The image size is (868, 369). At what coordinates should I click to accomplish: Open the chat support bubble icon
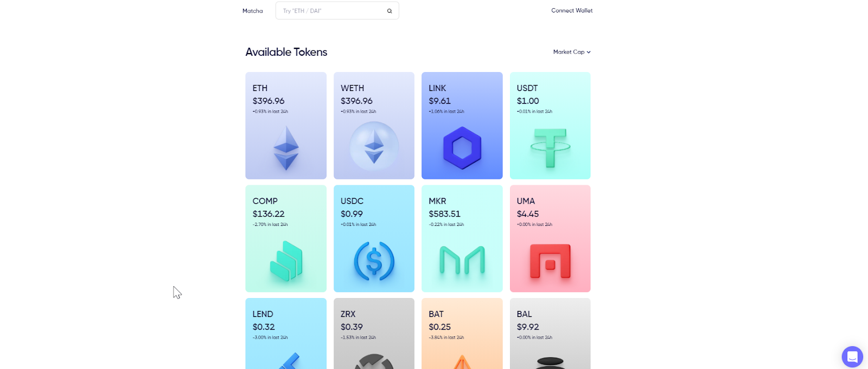[x=852, y=357]
